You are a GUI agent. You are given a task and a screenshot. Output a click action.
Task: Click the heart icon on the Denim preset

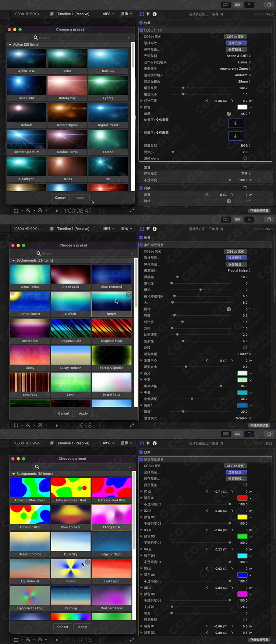pos(128,295)
